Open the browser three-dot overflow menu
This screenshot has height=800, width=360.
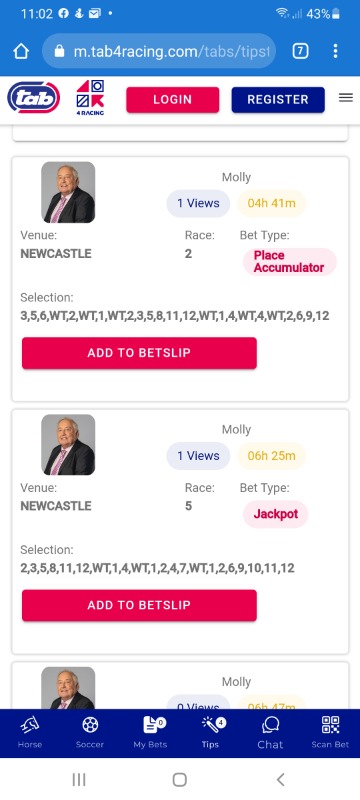[335, 51]
